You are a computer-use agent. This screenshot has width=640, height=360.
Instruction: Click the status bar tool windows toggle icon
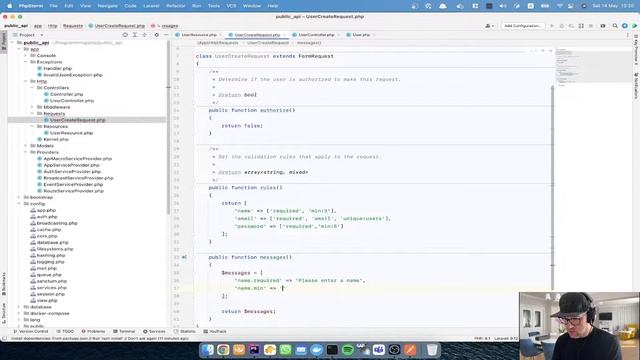pos(4,338)
